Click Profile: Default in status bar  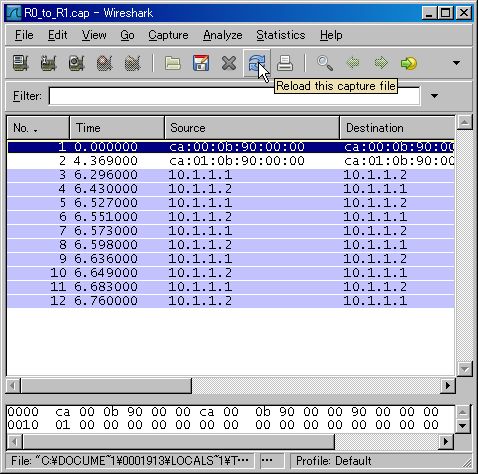333,461
